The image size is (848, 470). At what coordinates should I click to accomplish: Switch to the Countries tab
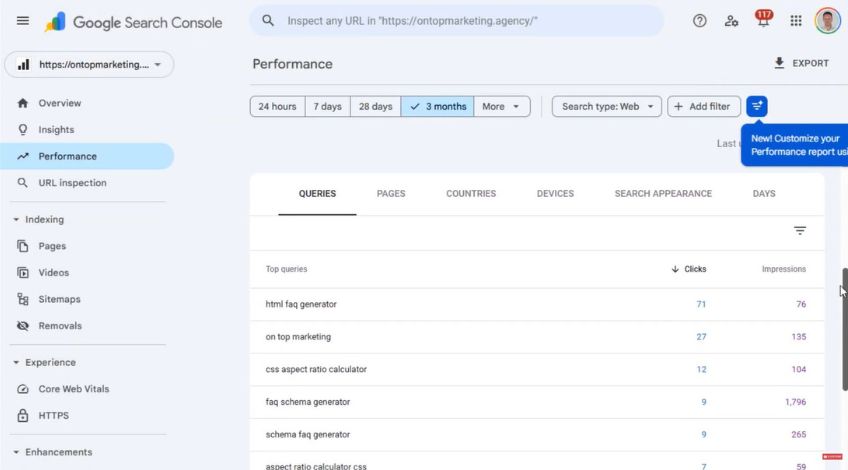point(471,194)
